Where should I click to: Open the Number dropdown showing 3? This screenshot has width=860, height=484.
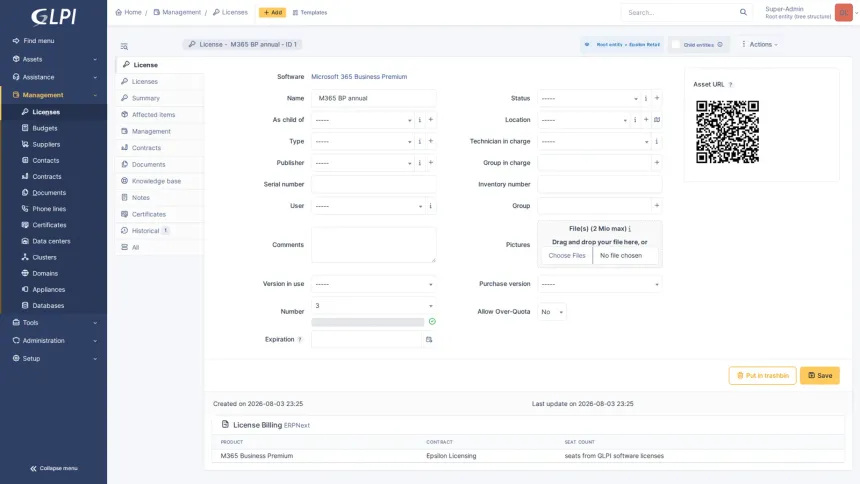374,306
